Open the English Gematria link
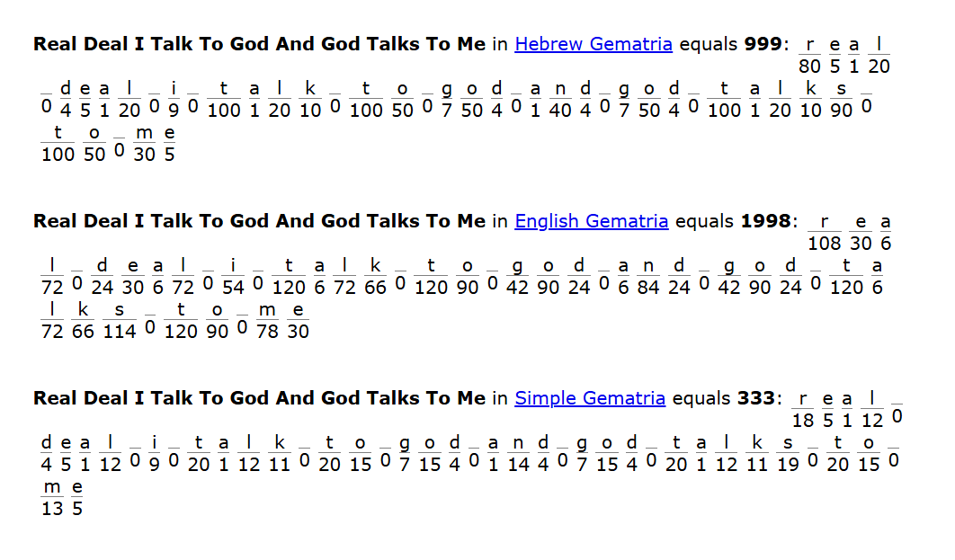The height and width of the screenshot is (560, 955). point(592,221)
